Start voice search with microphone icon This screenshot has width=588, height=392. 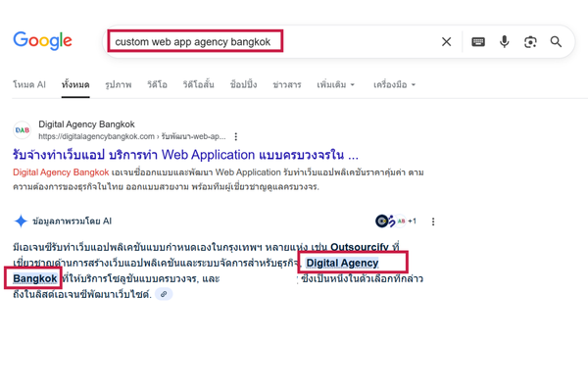coord(504,42)
